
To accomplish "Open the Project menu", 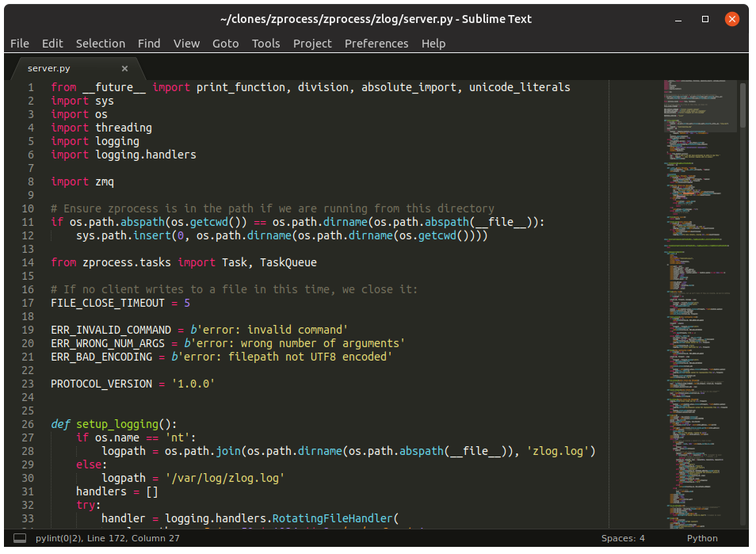I will coord(312,44).
